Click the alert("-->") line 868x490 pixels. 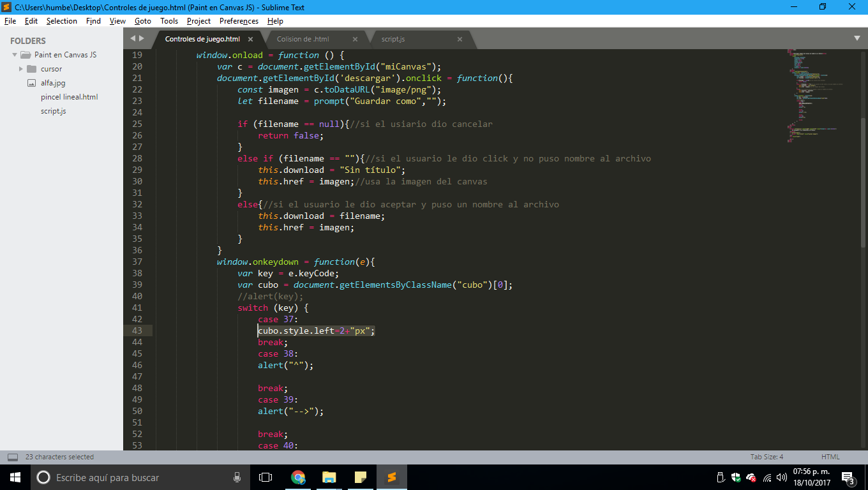(291, 411)
